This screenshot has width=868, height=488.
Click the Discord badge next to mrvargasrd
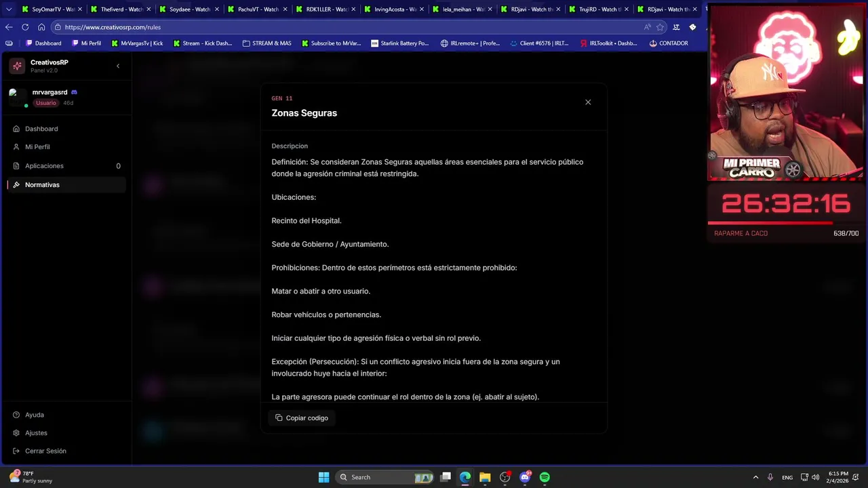(74, 92)
